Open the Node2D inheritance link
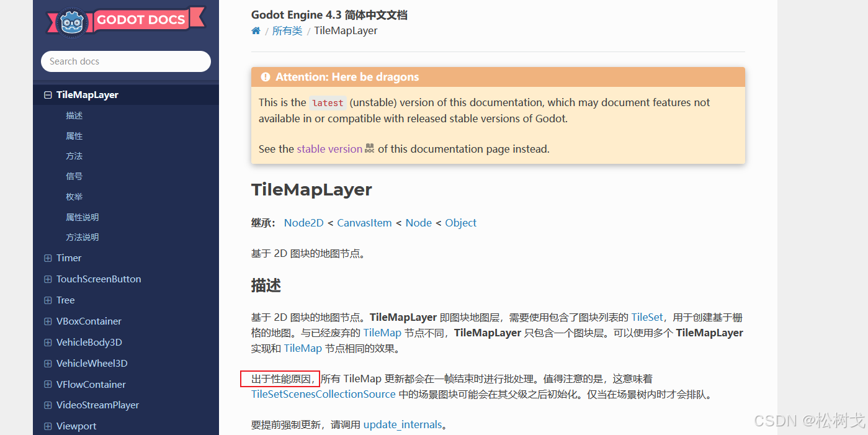868x435 pixels. pos(304,223)
